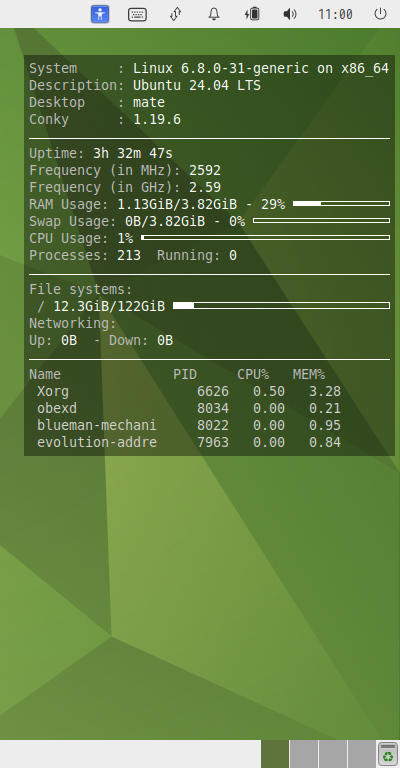
Task: Click Xorg's MEM% value '3.28'
Action: pyautogui.click(x=325, y=392)
